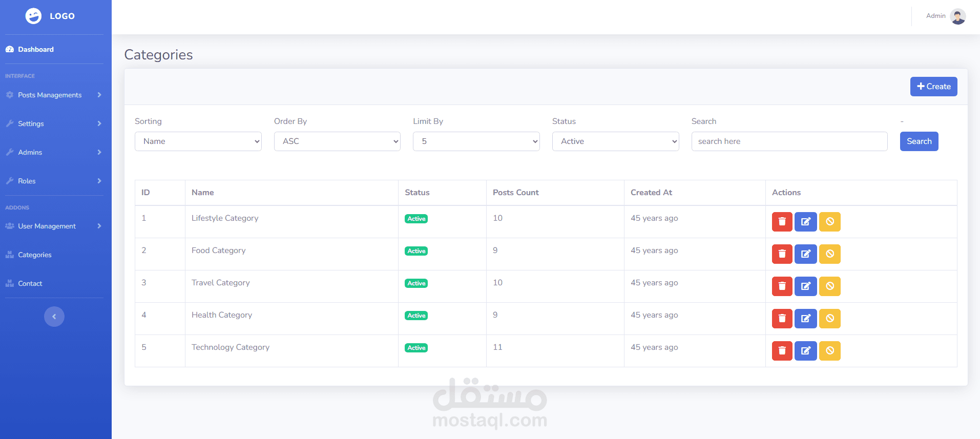Click the Posts Managements gear icon

tap(10, 95)
